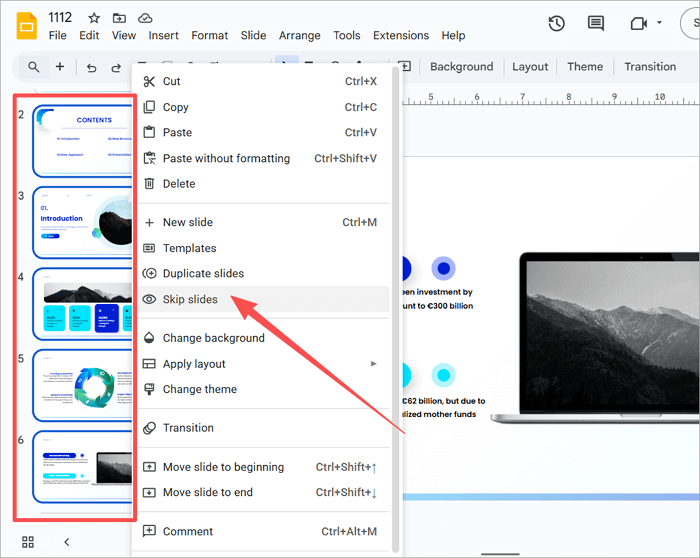Click the star icon beside the title

tap(94, 18)
